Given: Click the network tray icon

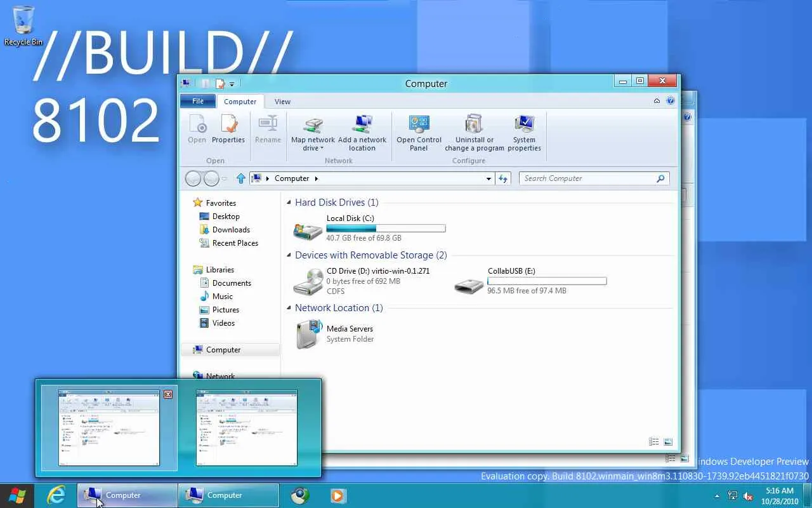Looking at the screenshot, I should click(733, 496).
